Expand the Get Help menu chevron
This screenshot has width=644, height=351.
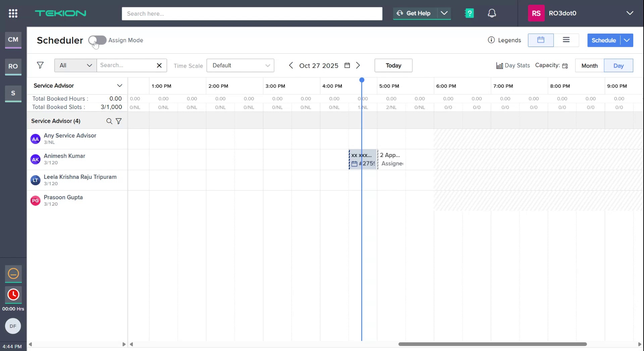click(444, 13)
